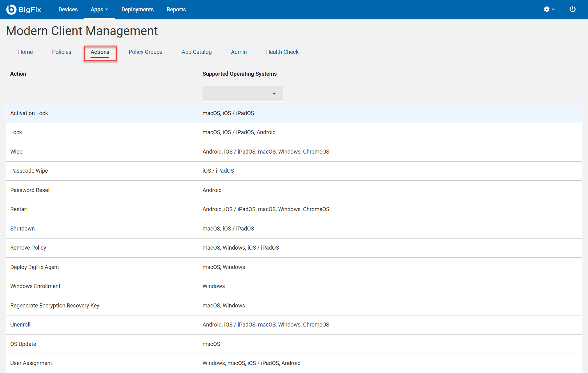
Task: Click the power logout icon
Action: 572,10
